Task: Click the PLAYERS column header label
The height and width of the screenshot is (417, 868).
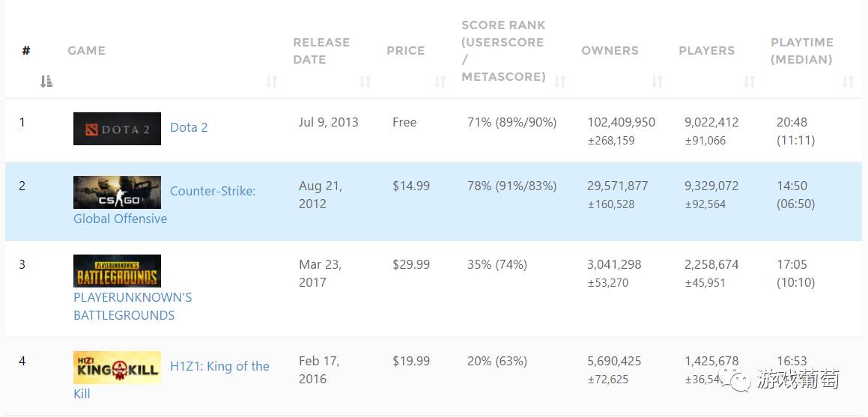Action: point(706,51)
